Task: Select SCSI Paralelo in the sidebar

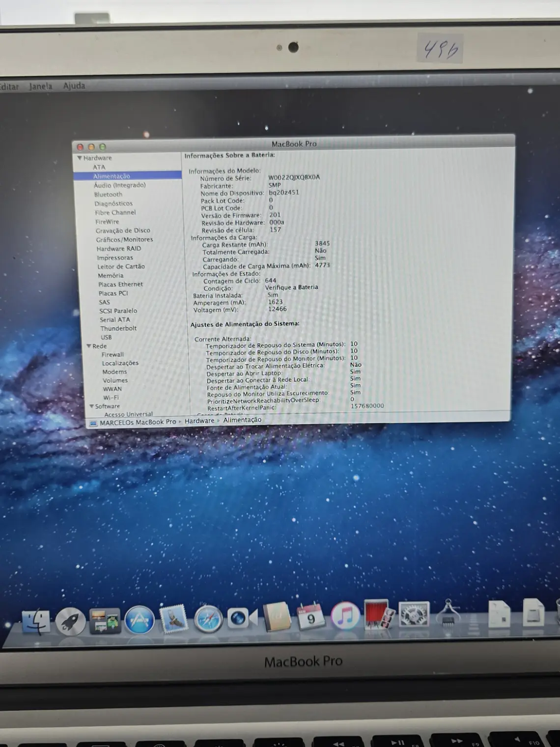Action: pos(118,311)
